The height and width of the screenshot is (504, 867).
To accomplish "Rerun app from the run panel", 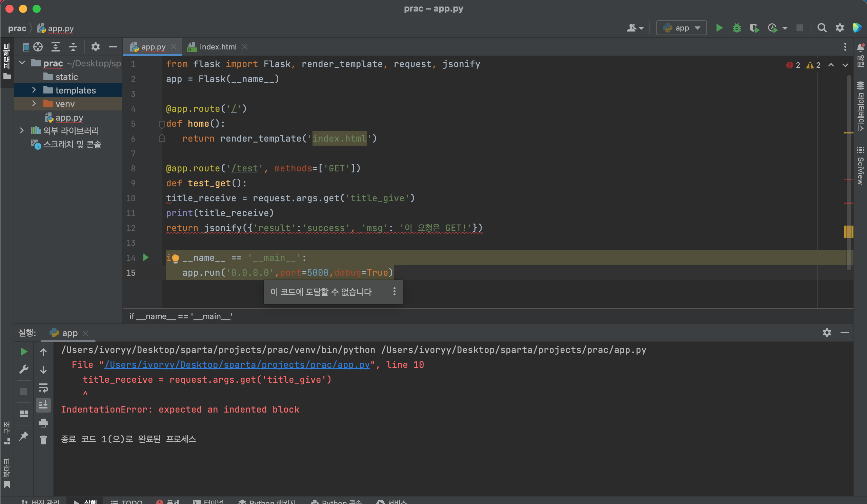I will 24,351.
